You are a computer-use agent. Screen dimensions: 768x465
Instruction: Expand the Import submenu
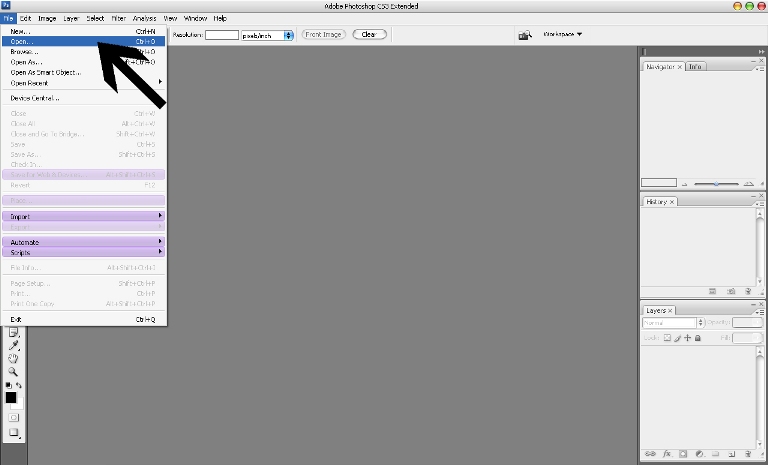[83, 216]
